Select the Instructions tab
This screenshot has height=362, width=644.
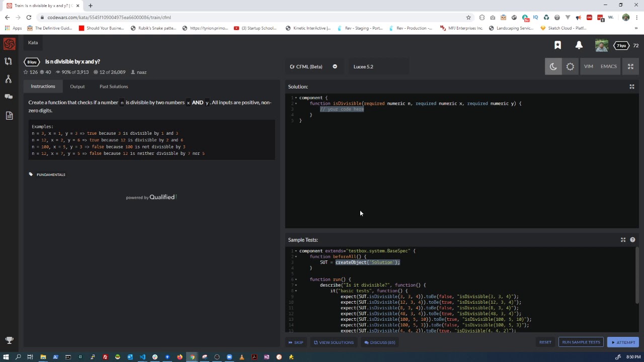click(x=43, y=86)
